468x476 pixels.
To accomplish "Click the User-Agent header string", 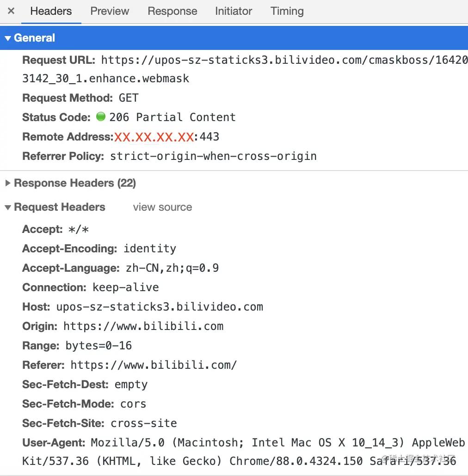I will [277, 443].
